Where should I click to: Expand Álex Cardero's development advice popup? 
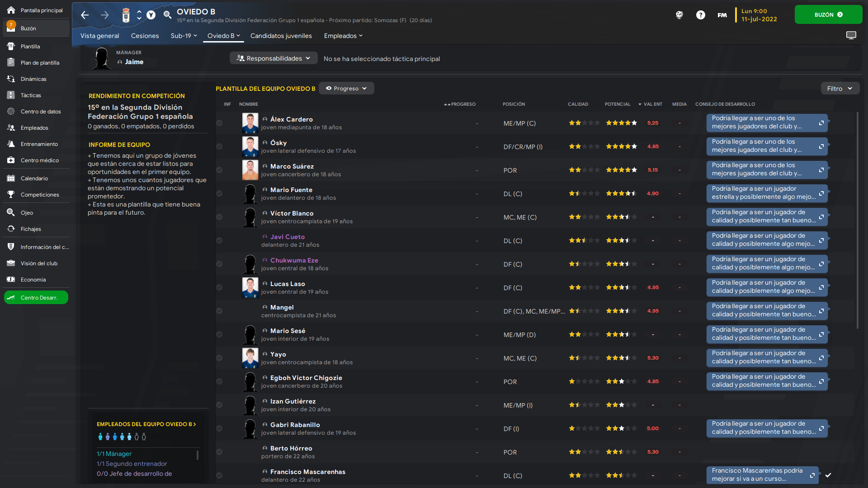click(x=821, y=123)
